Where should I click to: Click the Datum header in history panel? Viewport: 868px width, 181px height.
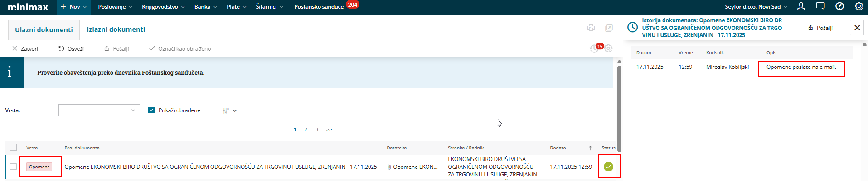tap(644, 53)
